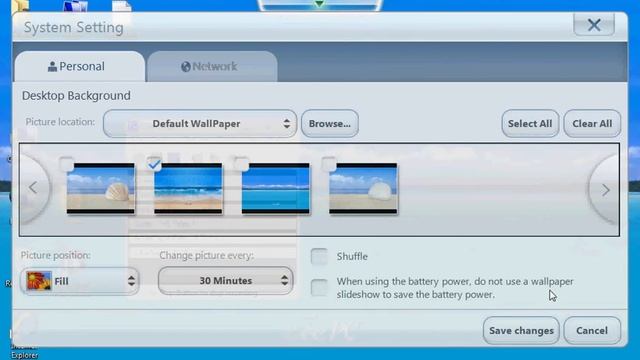
Task: Uncheck the checked ocean waves wallpaper checkbox
Action: (154, 164)
